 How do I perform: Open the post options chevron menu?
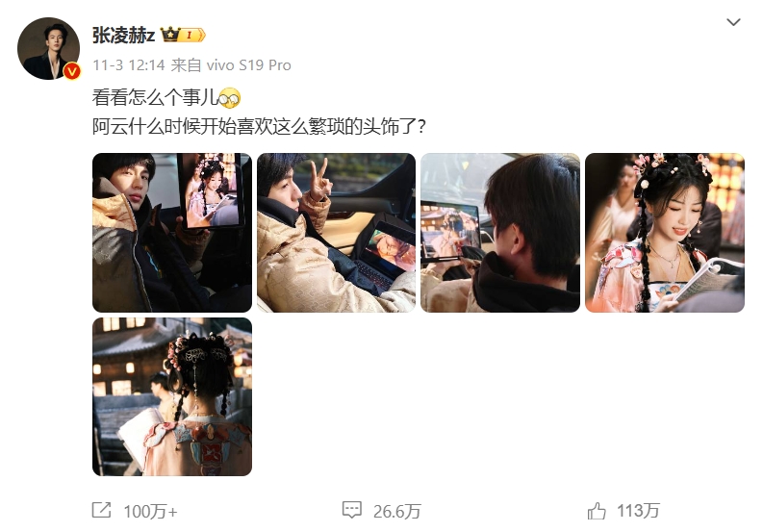(x=733, y=22)
